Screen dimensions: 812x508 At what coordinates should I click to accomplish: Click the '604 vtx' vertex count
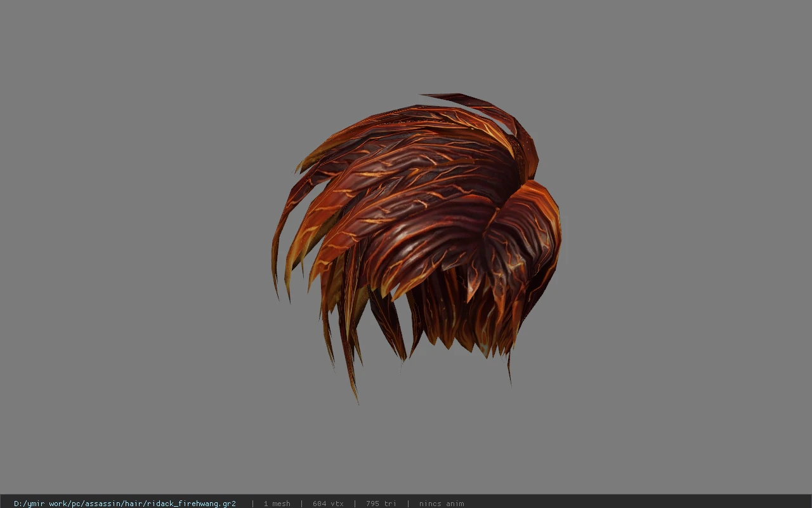[328, 504]
